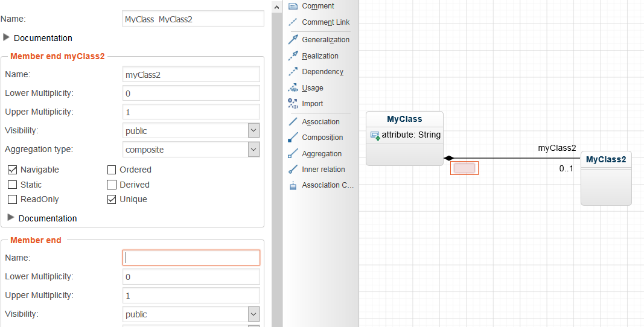
Task: Click the Inner relation tool
Action: (x=323, y=170)
